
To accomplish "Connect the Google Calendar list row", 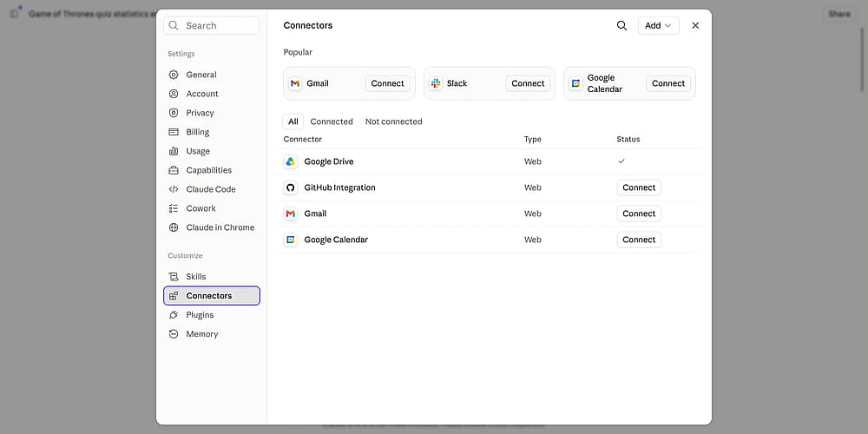I will click(639, 240).
